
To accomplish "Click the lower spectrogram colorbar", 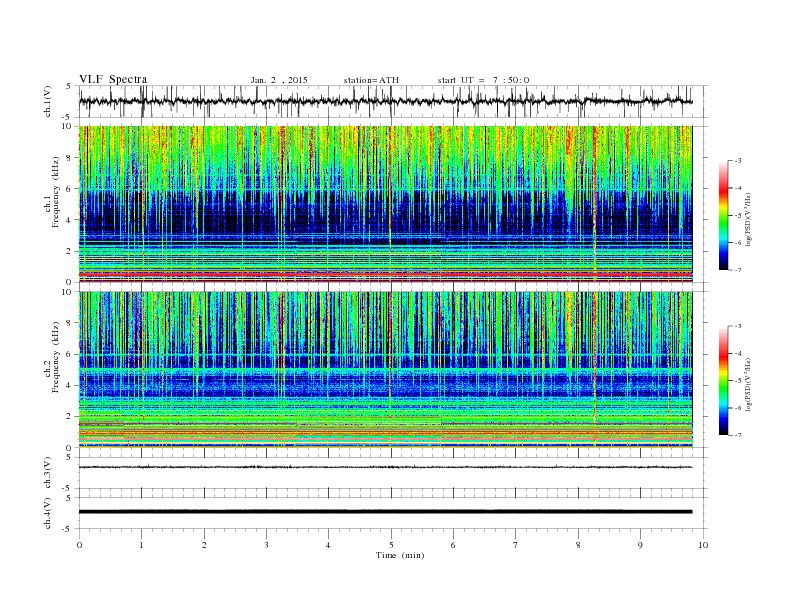I will pyautogui.click(x=723, y=381).
